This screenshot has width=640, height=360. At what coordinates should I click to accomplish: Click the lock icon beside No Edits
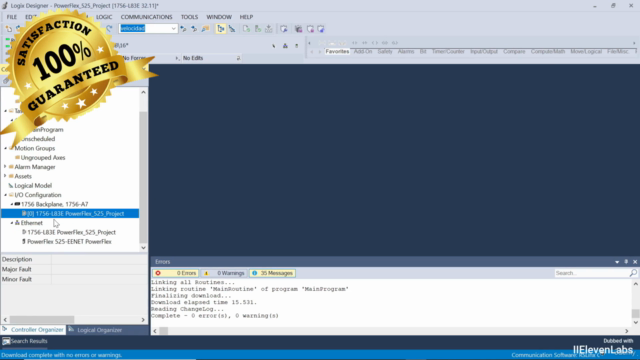point(238,58)
